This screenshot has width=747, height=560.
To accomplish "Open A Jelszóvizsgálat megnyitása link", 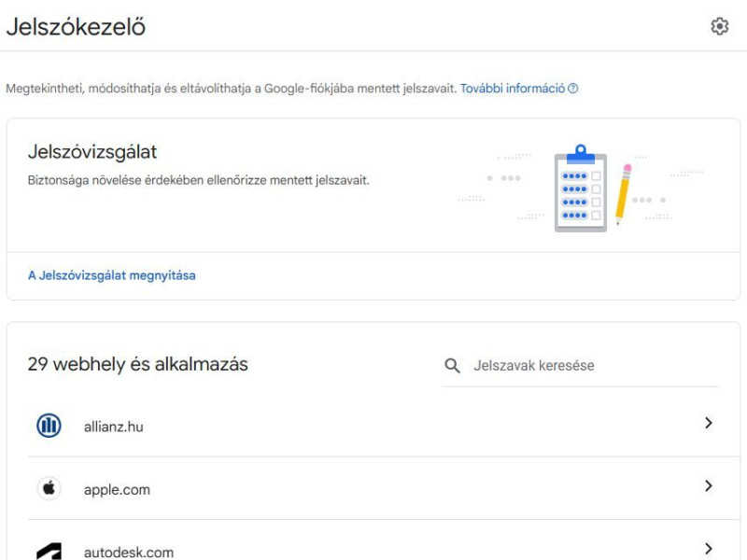I will pyautogui.click(x=112, y=275).
